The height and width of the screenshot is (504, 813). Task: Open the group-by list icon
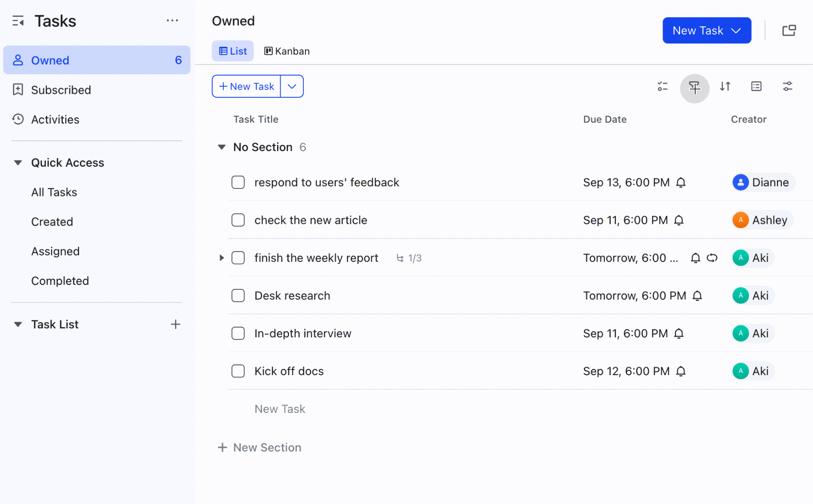[756, 87]
